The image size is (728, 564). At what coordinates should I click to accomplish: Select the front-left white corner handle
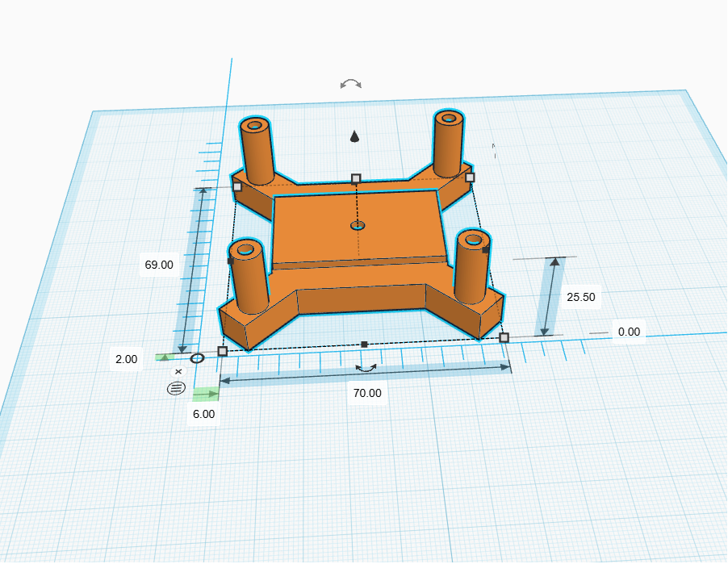pos(223,352)
